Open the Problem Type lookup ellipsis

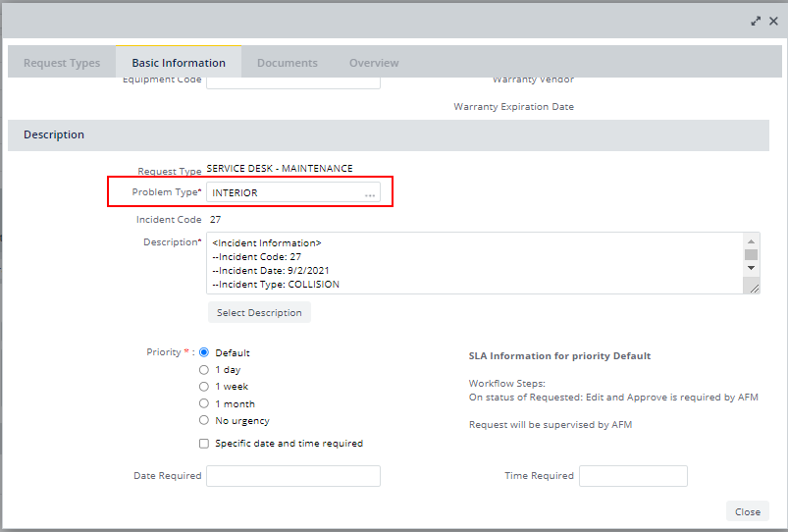pos(370,193)
